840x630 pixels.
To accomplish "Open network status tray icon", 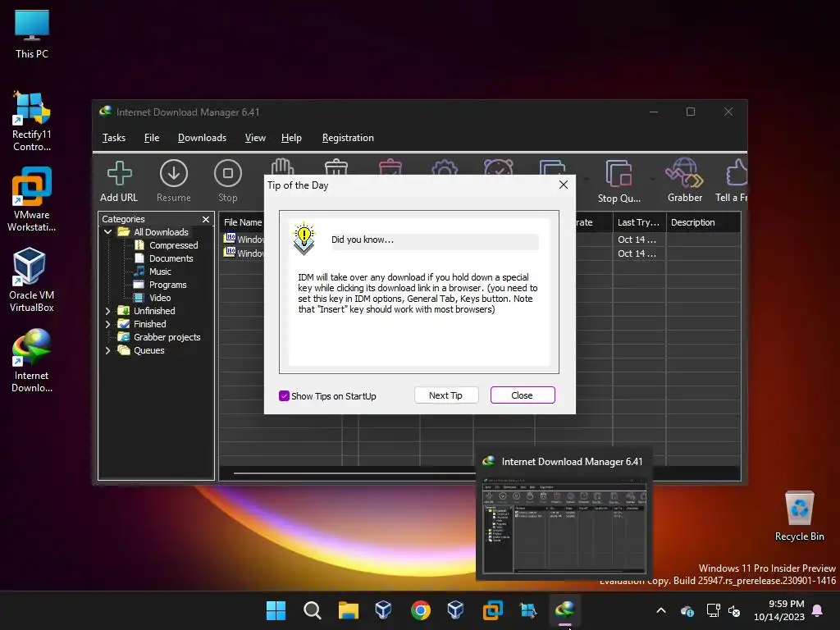I will [714, 610].
